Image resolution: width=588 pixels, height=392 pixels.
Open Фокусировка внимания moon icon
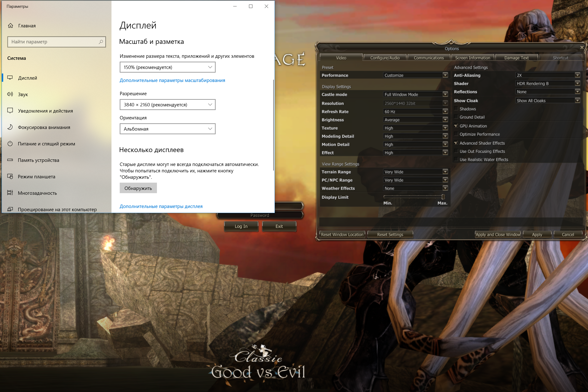coord(10,127)
